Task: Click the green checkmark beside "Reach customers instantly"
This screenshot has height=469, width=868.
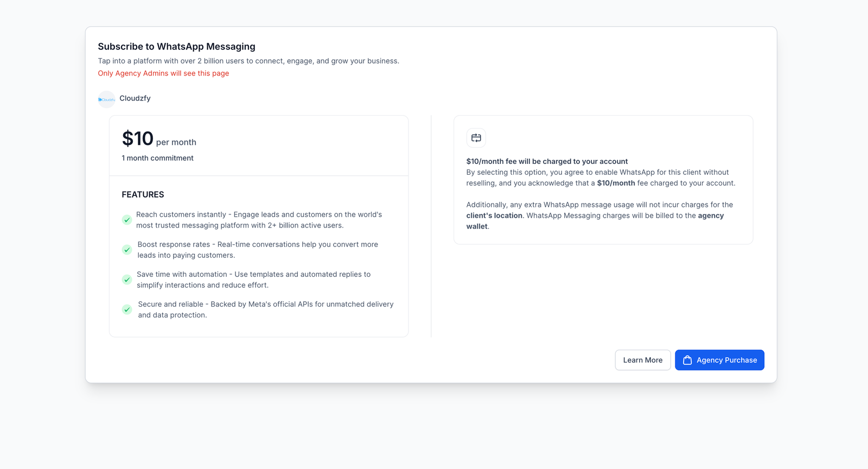Action: pos(126,220)
